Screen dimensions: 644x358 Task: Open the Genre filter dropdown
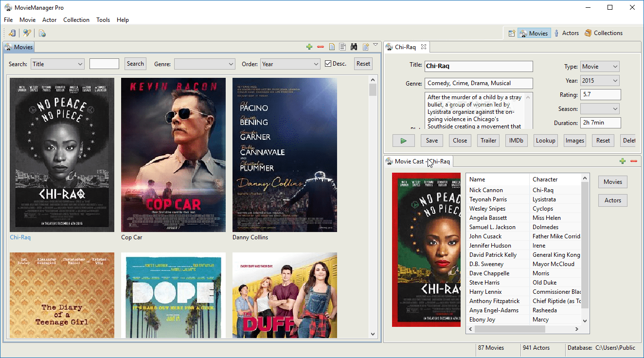(x=205, y=64)
